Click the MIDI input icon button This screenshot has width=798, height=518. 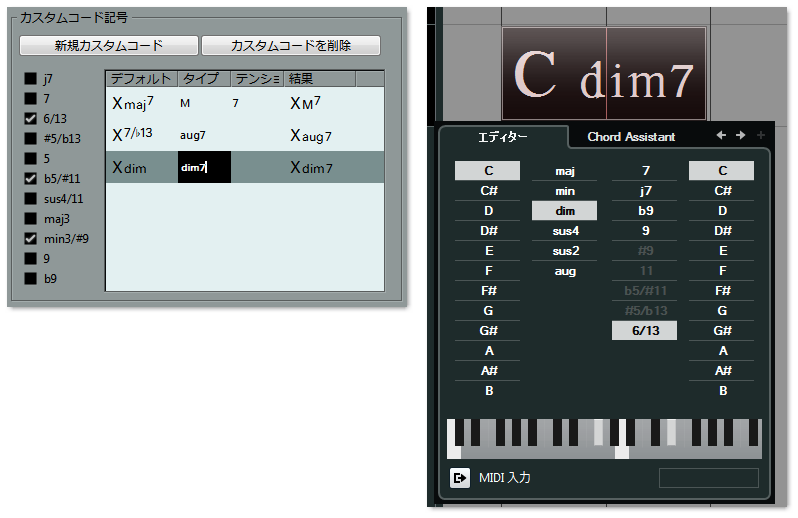[x=460, y=478]
